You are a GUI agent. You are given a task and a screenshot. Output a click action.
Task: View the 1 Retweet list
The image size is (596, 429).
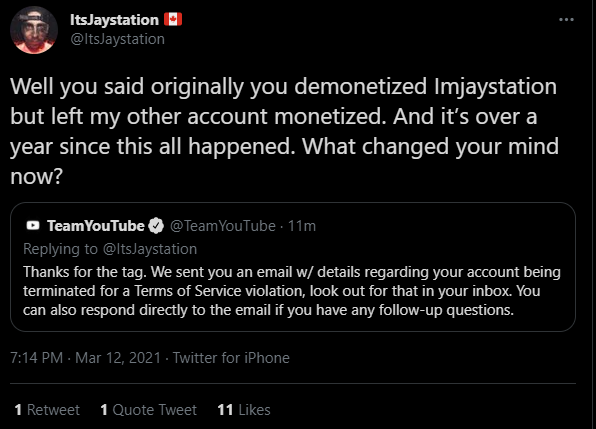click(x=47, y=410)
